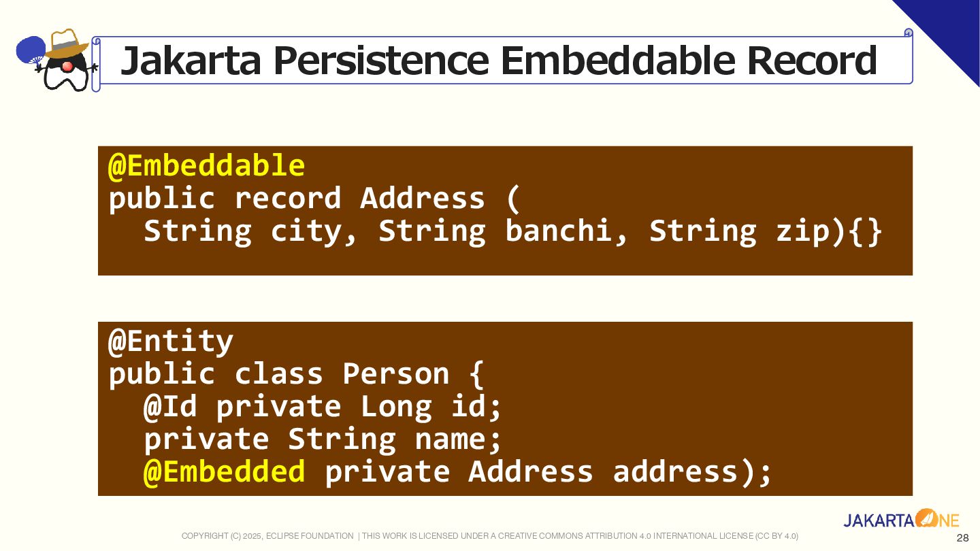Click the dark blue corner triangle decoration
The height and width of the screenshot is (551, 980).
click(x=948, y=30)
